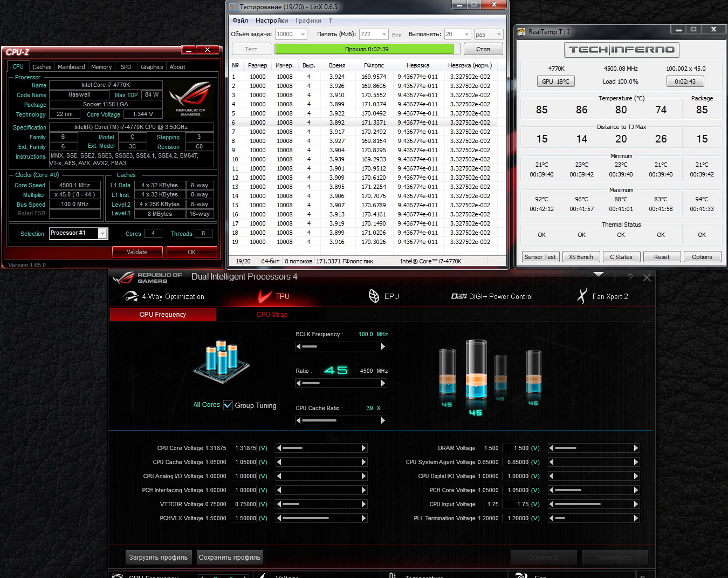Click the PLL Termination Voltage input field

(x=516, y=518)
